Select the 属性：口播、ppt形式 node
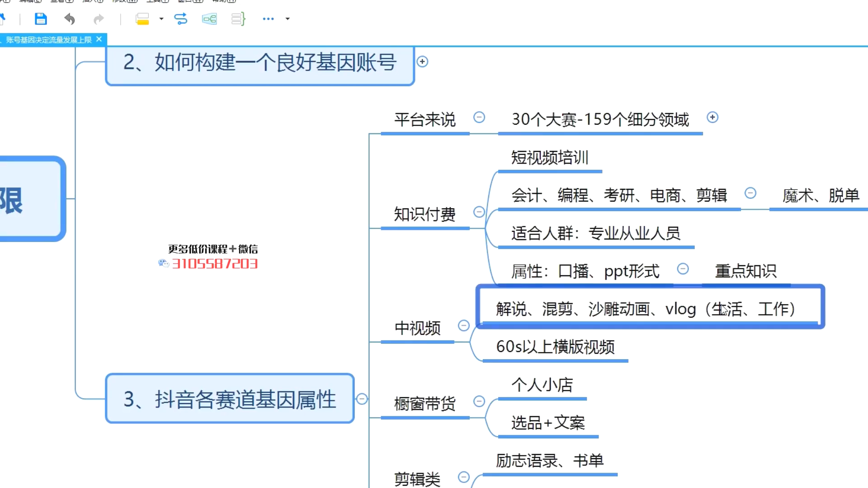 (x=585, y=272)
